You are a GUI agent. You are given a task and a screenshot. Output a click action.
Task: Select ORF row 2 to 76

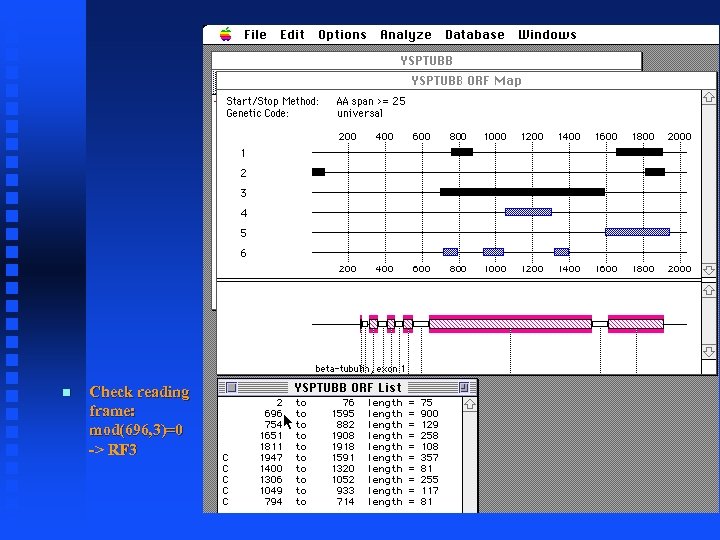(340, 403)
